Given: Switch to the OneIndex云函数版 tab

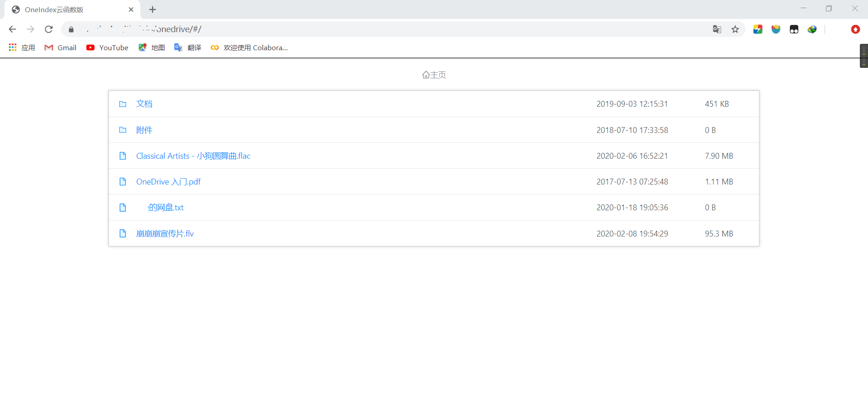Looking at the screenshot, I should pyautogui.click(x=54, y=9).
